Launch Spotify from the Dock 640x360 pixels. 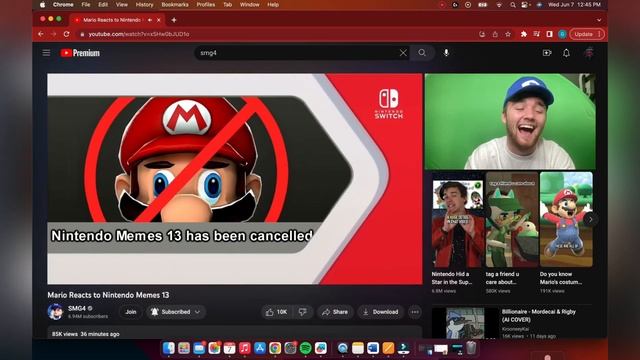[305, 348]
